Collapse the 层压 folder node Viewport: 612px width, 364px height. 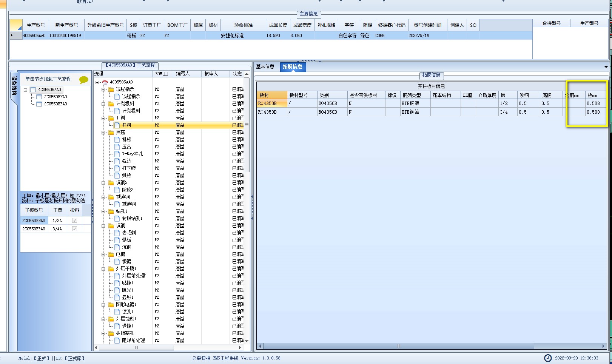[x=103, y=133]
